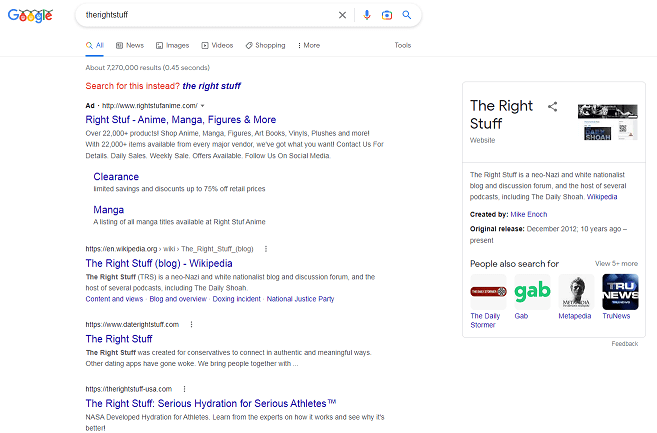Image resolution: width=657 pixels, height=433 pixels.
Task: Open the three-dot options for Wikipedia result
Action: [266, 249]
